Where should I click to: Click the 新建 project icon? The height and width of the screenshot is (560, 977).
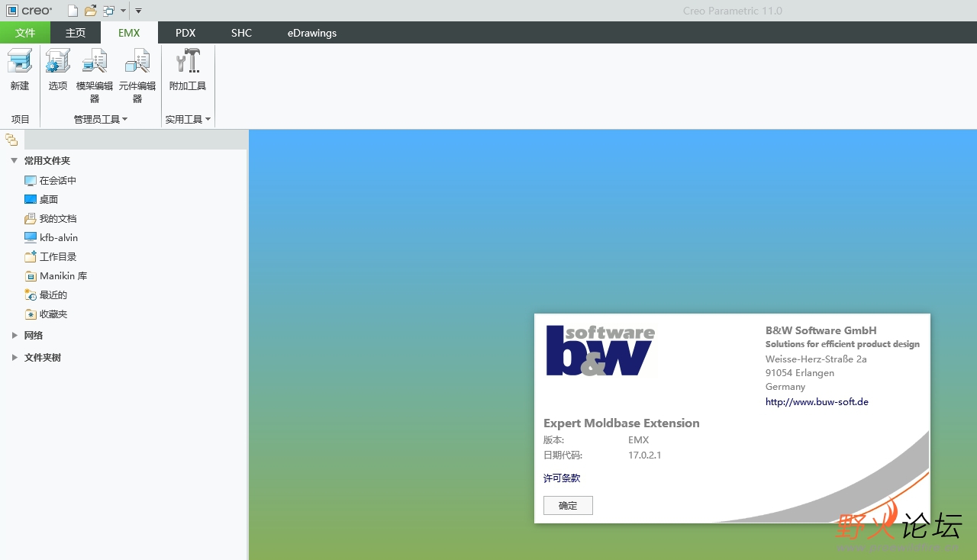click(20, 61)
